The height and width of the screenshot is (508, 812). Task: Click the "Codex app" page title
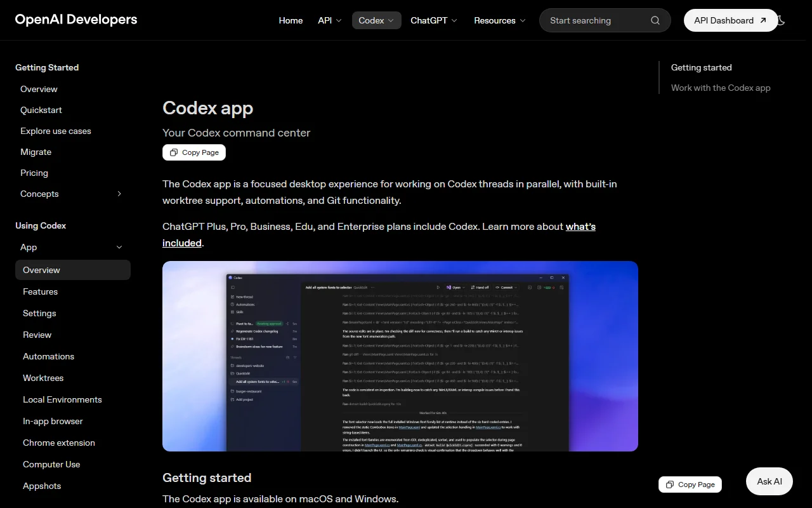[207, 108]
